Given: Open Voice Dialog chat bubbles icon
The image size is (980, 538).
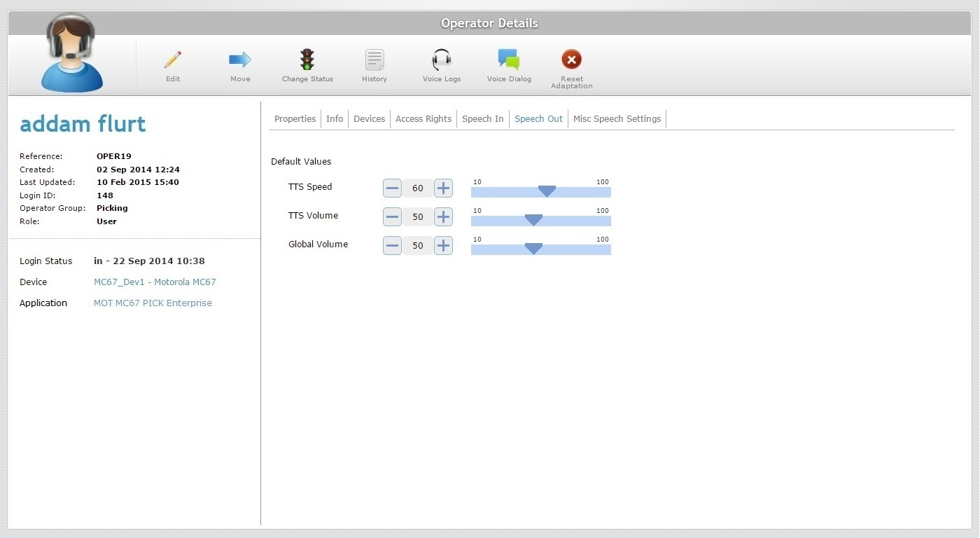Looking at the screenshot, I should point(509,60).
